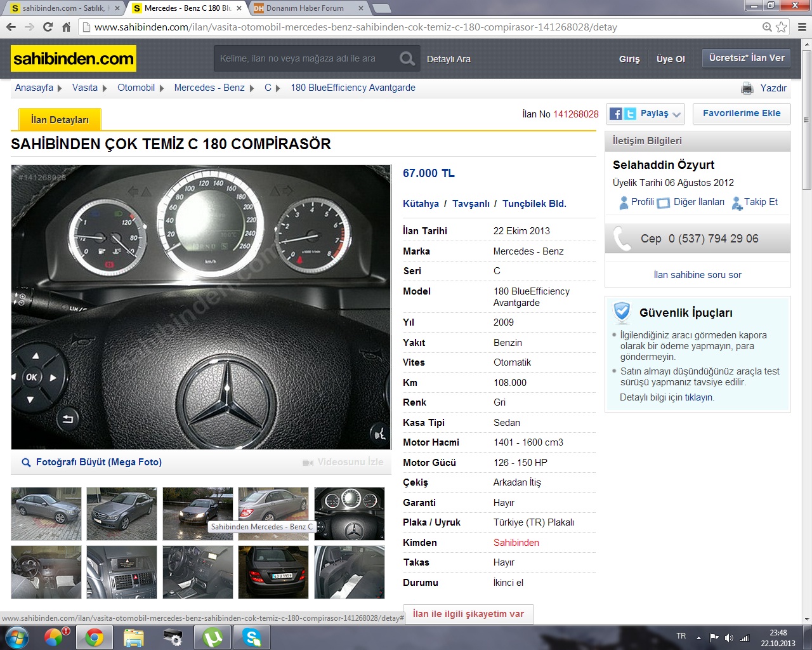Click the Ücretsiz İlan Ver button
The image size is (812, 650).
point(747,58)
